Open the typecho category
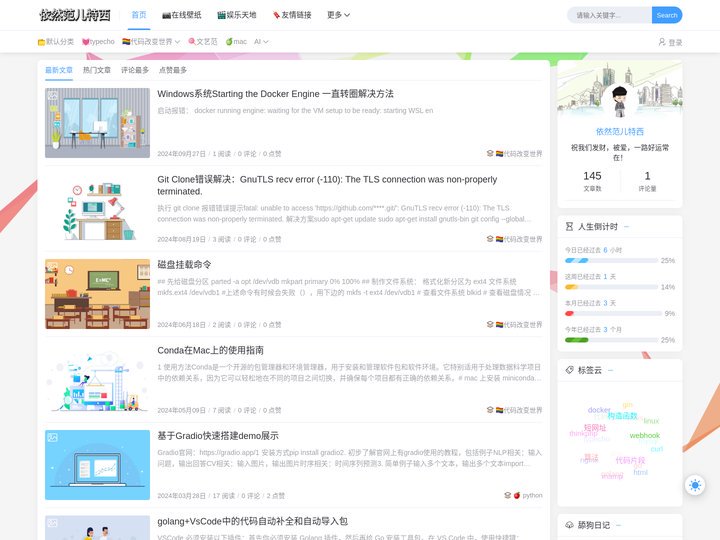This screenshot has width=720, height=540. 98,42
